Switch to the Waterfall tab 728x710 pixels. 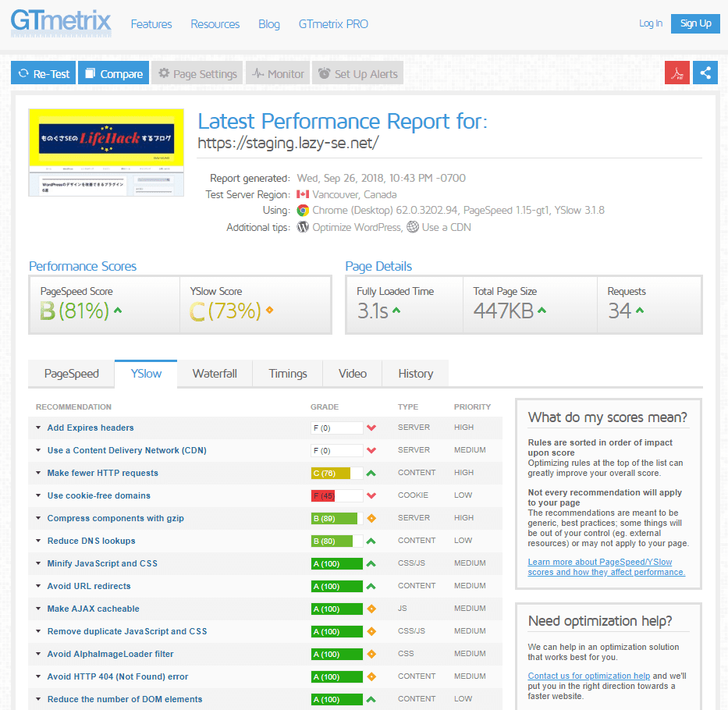pyautogui.click(x=214, y=374)
